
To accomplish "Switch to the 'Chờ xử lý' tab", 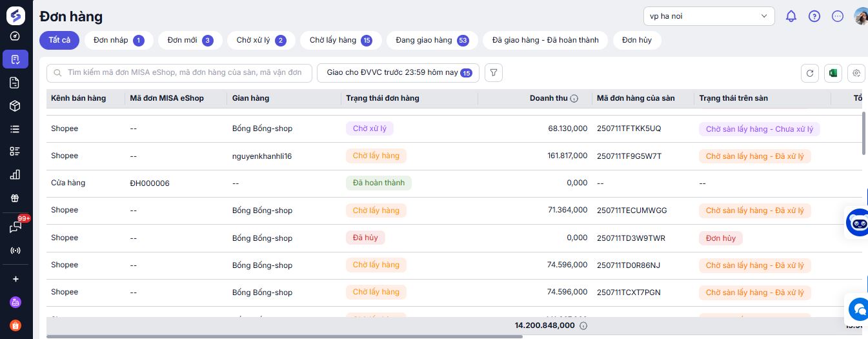I will pos(261,40).
